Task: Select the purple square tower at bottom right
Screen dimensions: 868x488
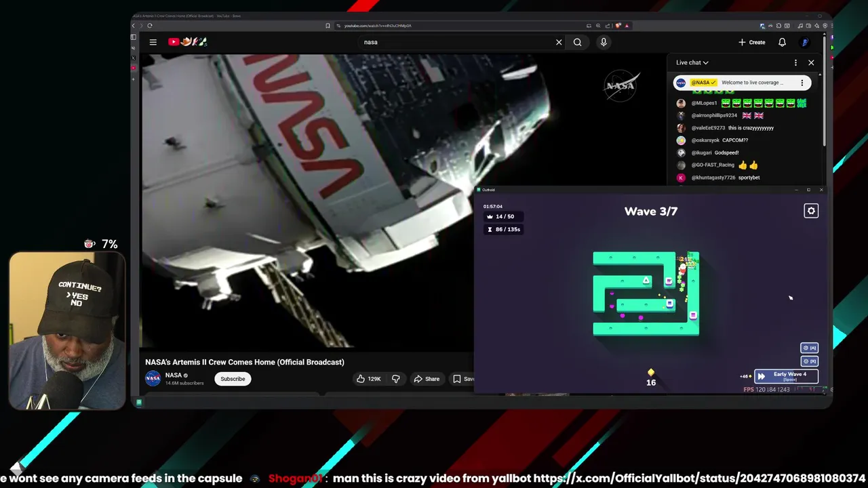Action: [693, 315]
